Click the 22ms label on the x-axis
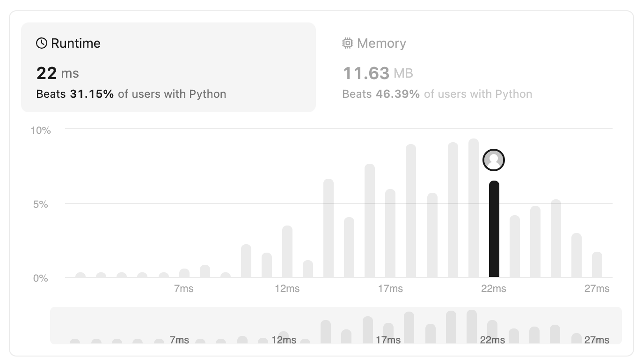 [494, 289]
